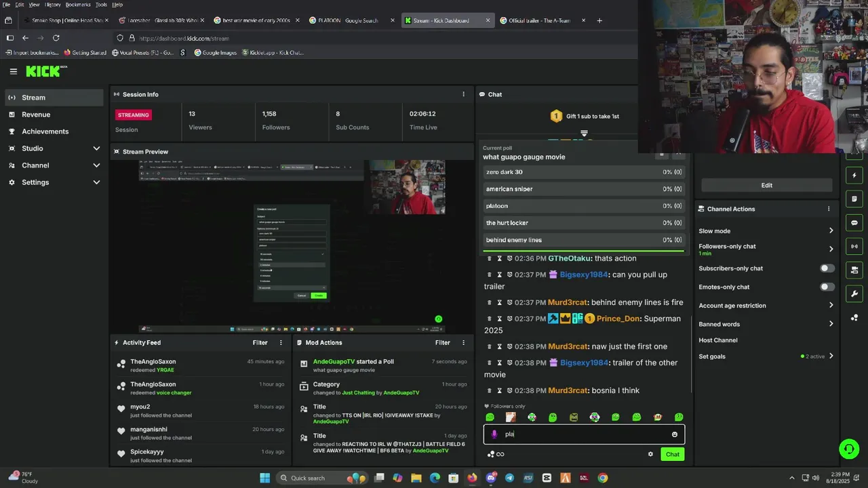
Task: Open the Kick hamburger sidebar menu
Action: point(13,71)
